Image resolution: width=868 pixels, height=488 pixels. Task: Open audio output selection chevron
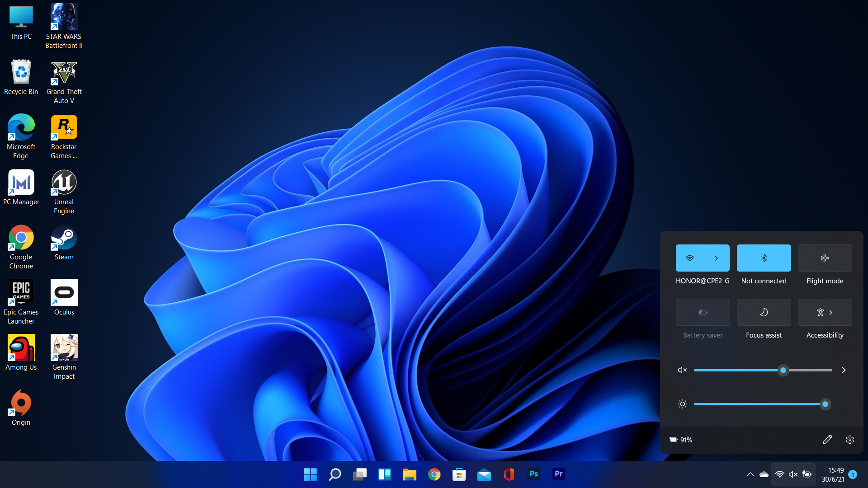[x=844, y=370]
